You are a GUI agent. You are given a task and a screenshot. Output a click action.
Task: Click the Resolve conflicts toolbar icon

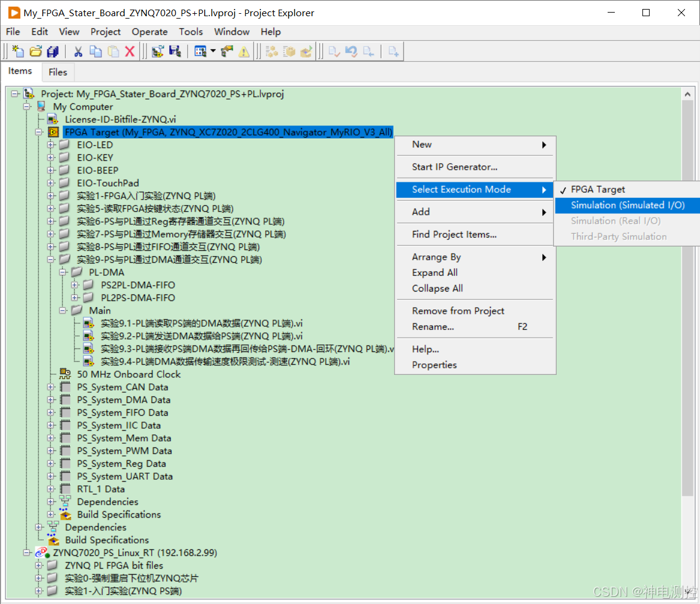pos(227,52)
